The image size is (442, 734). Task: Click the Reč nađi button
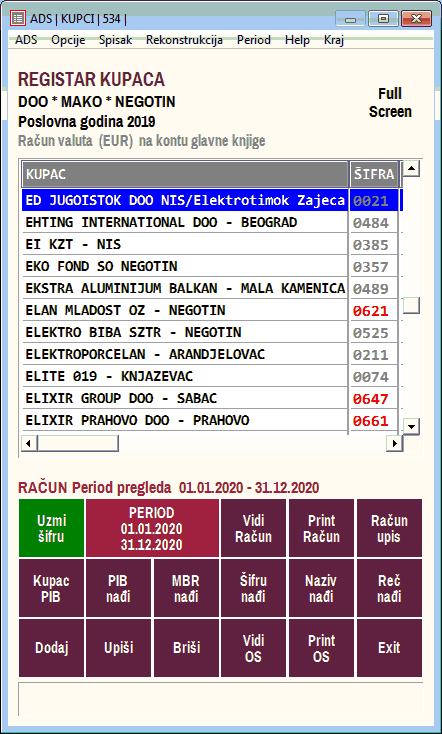[x=389, y=588]
